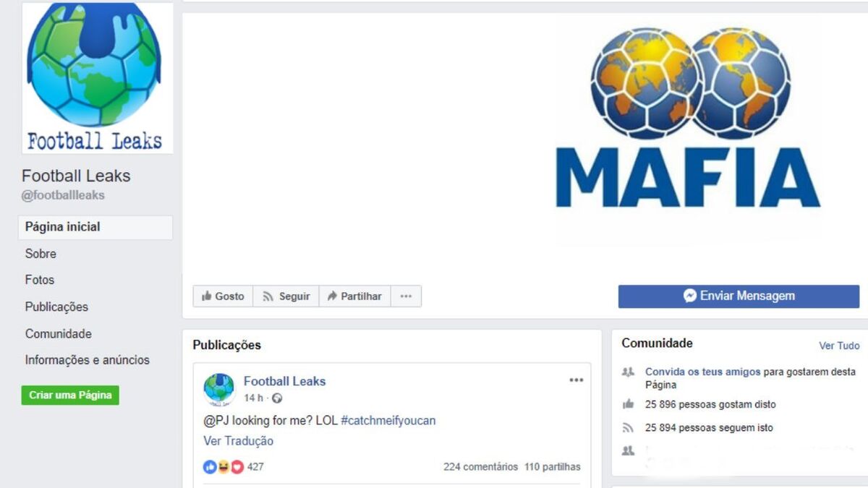Follow the page with Seguir button
The height and width of the screenshot is (488, 868).
coord(286,296)
